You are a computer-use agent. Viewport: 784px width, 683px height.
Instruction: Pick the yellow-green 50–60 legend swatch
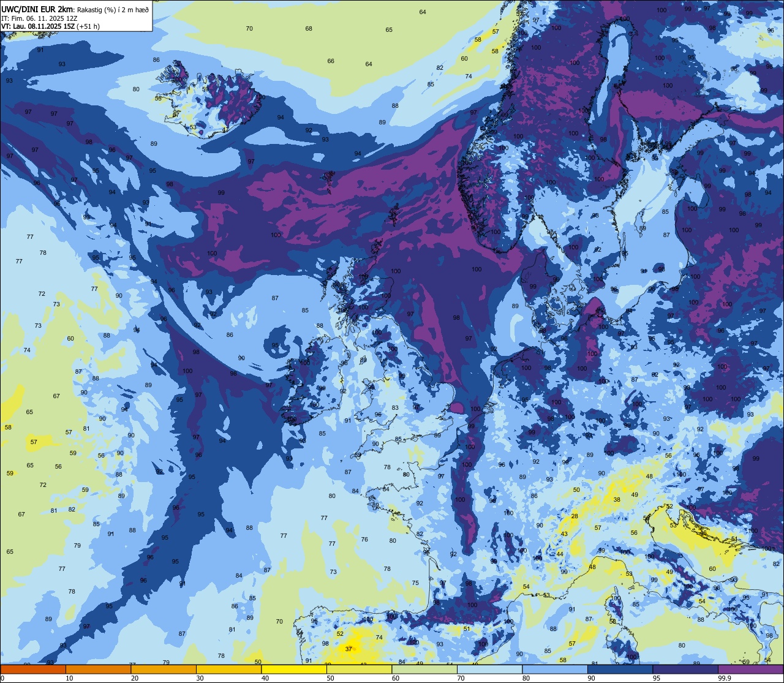(359, 669)
